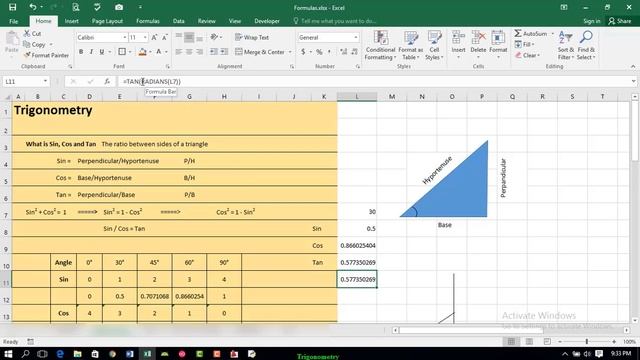Screen dimensions: 640x360
Task: Switch to Page Layout view in status bar
Action: pos(529,342)
